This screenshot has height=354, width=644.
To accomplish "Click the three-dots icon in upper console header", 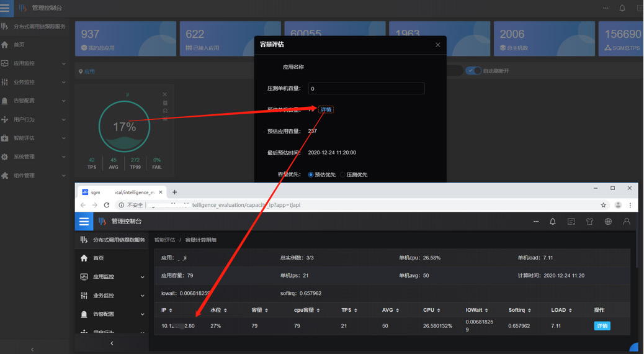I will [x=606, y=8].
